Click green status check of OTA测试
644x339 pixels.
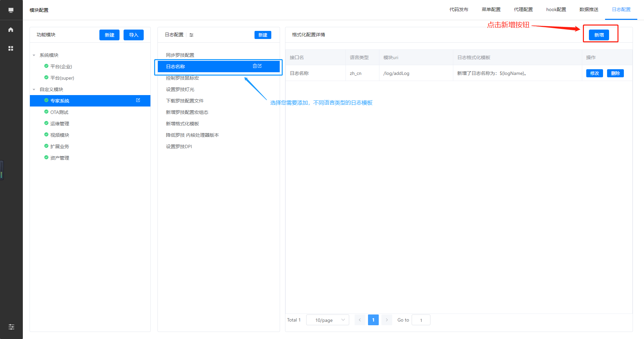click(46, 112)
